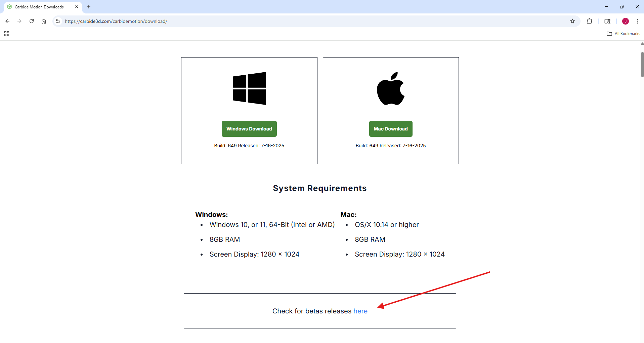Go back to the previous page
Viewport: 644px width, 343px height.
pos(7,21)
